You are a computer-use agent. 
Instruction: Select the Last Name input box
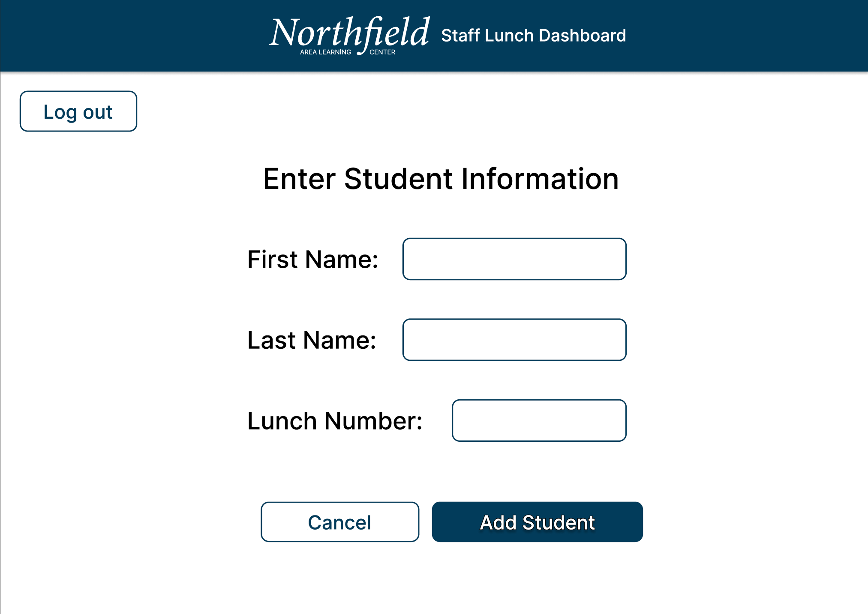[514, 340]
